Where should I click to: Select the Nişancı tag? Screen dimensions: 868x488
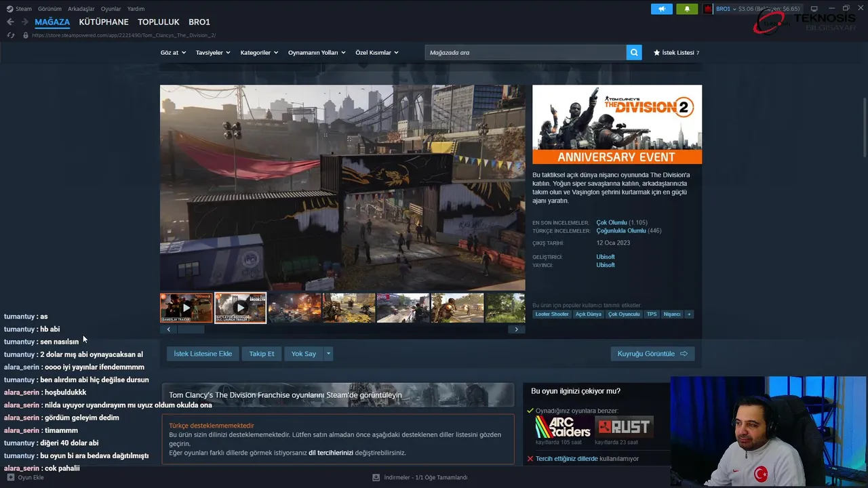point(672,314)
